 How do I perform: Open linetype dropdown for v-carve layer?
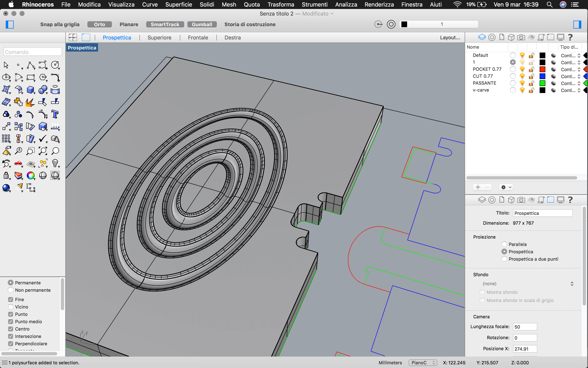click(x=570, y=90)
